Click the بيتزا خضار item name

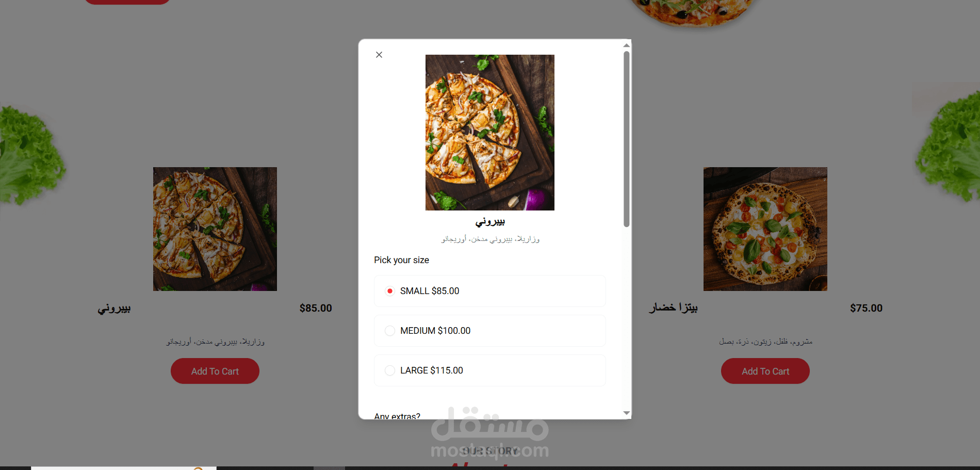(673, 307)
